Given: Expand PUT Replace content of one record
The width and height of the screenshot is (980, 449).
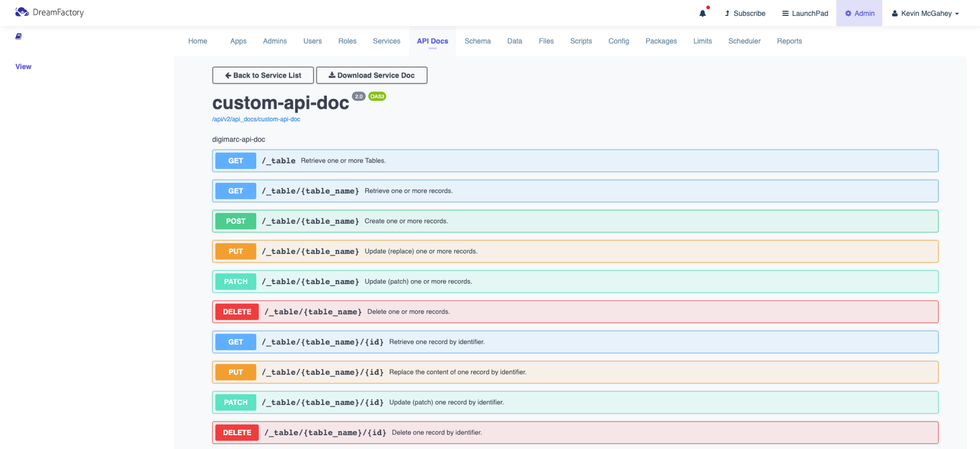Looking at the screenshot, I should point(575,372).
